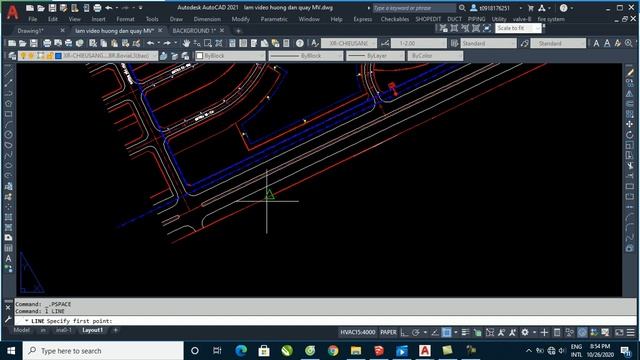
Task: Open the ByBlock color dropdown
Action: (x=230, y=56)
